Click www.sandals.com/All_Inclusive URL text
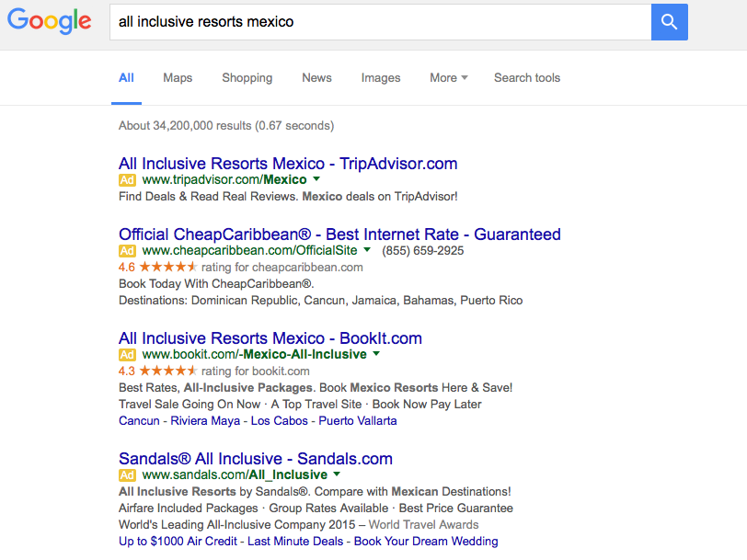 click(x=235, y=474)
